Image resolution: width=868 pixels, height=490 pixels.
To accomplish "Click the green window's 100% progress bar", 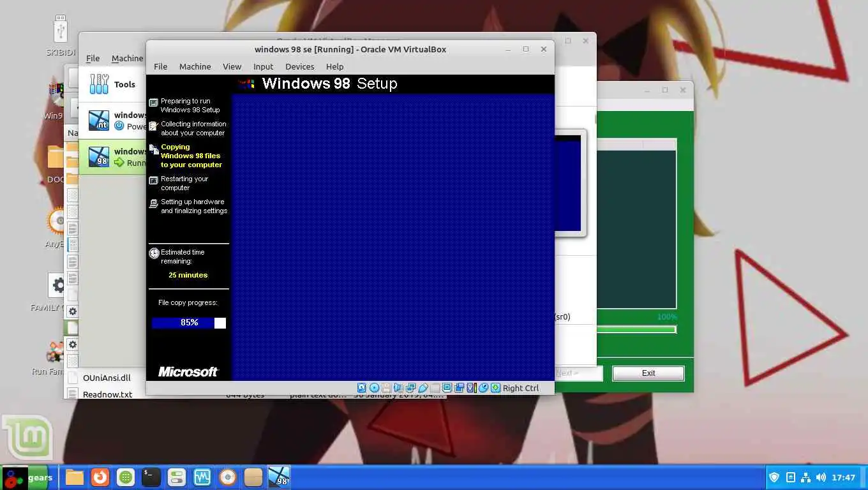I will click(x=636, y=329).
